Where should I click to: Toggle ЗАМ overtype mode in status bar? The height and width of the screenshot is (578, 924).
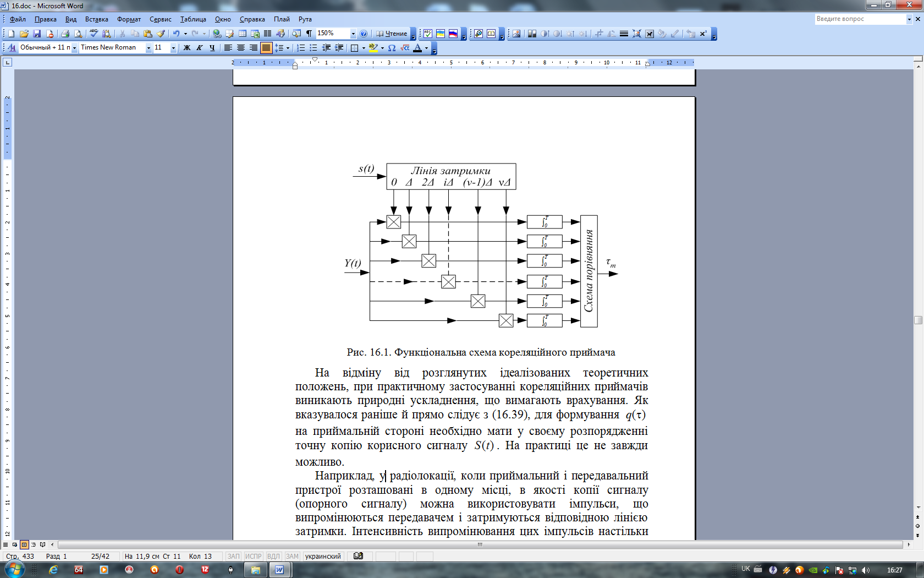(292, 557)
